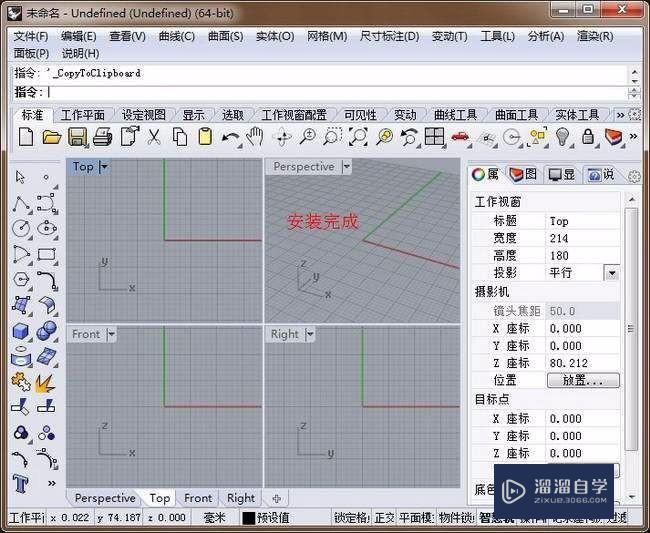Click the New file icon
This screenshot has height=533, width=650.
26,137
